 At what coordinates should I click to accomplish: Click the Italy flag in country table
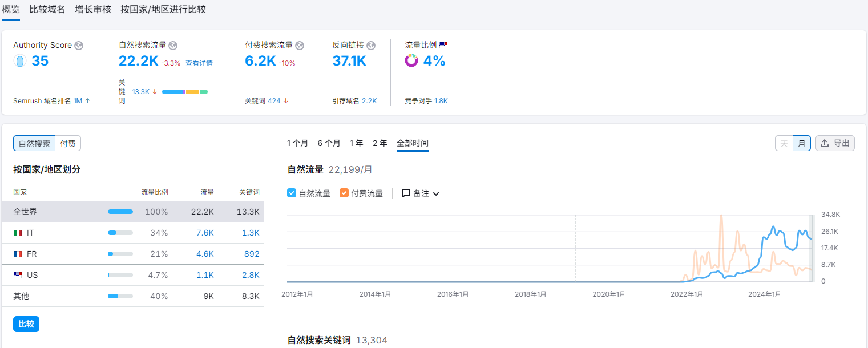pyautogui.click(x=18, y=233)
